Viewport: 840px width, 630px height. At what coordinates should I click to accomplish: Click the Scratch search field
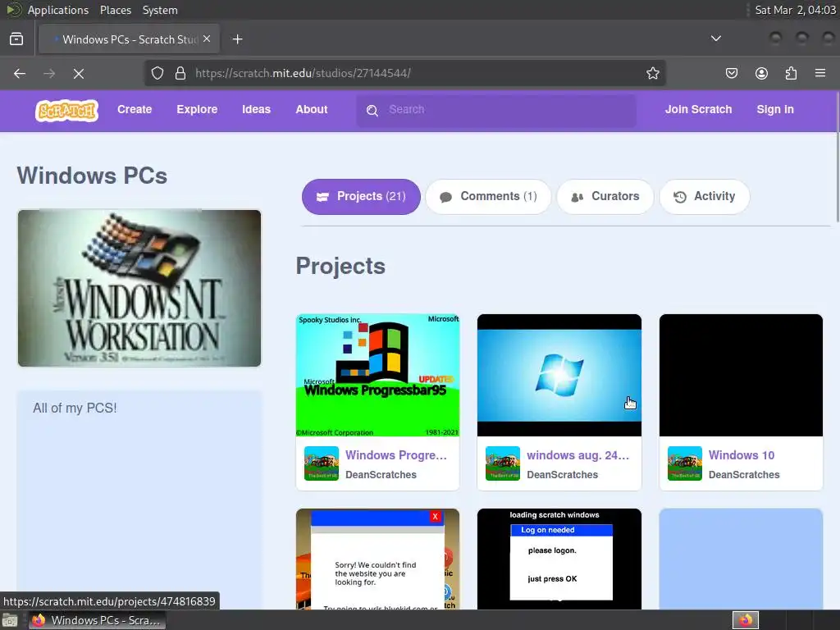[x=496, y=111]
